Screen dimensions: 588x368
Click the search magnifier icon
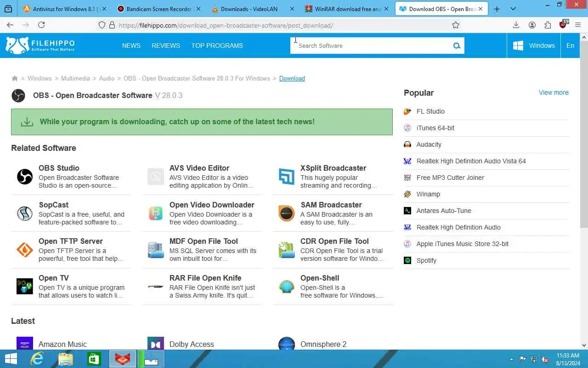(x=457, y=46)
